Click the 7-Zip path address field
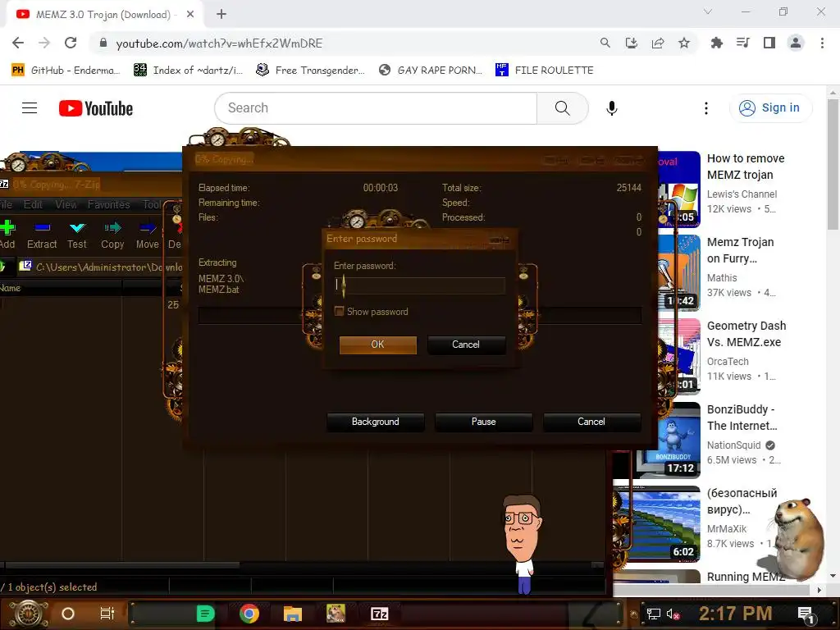The height and width of the screenshot is (630, 840). [x=102, y=267]
